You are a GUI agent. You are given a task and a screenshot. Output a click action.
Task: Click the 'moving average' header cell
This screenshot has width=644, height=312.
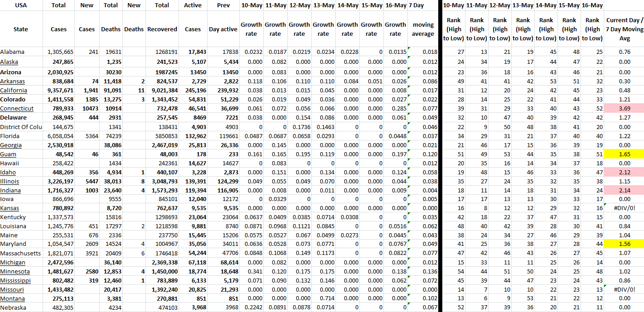423,29
